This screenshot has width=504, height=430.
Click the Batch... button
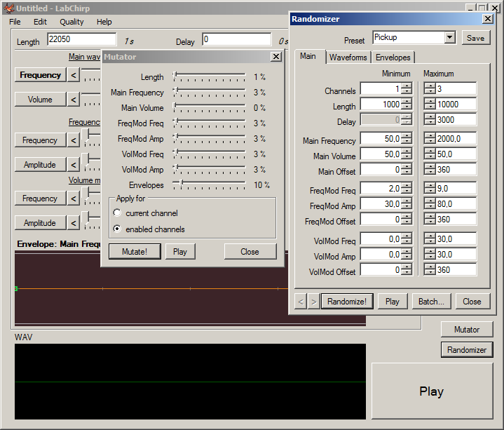pos(431,302)
